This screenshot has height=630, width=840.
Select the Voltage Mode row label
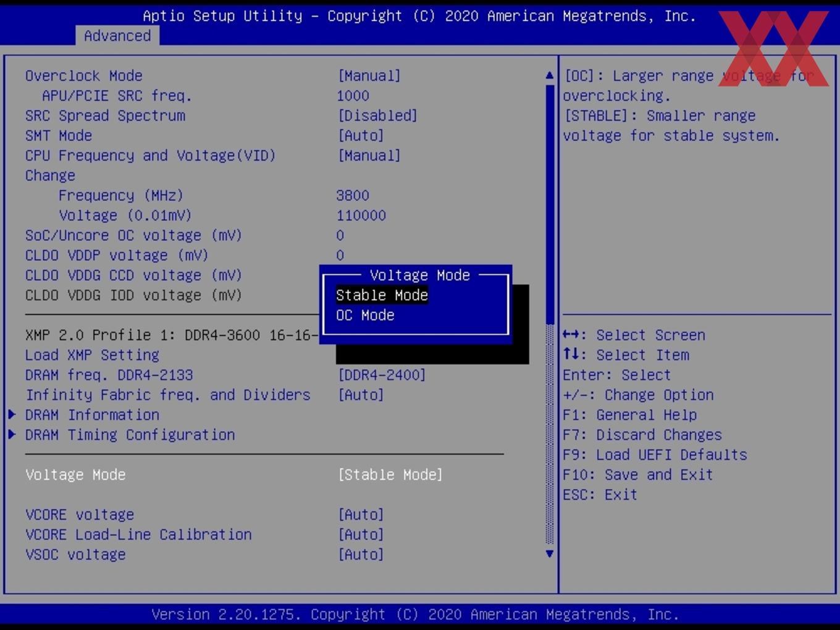(75, 474)
